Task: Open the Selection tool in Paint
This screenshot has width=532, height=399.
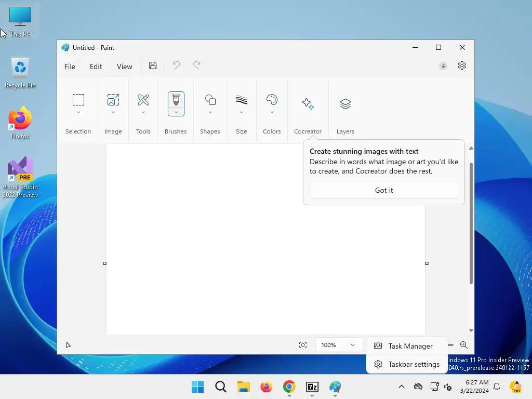Action: [78, 100]
